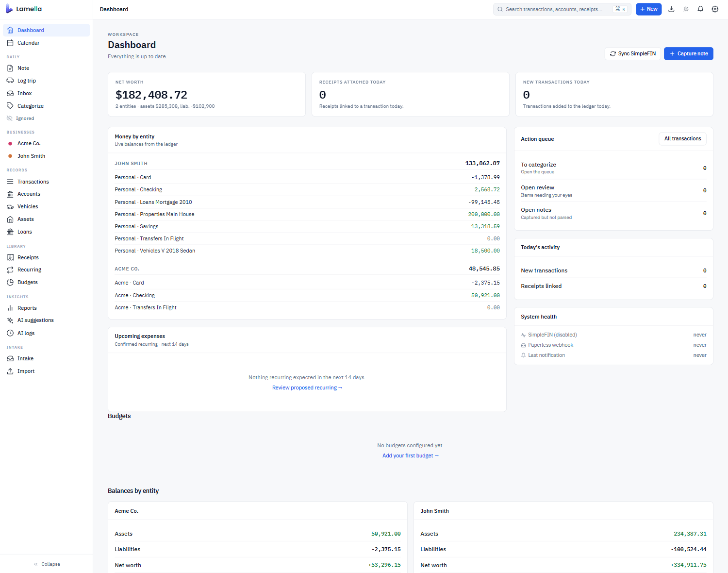Click the Ignored eye-off icon
The width and height of the screenshot is (728, 573).
10,118
